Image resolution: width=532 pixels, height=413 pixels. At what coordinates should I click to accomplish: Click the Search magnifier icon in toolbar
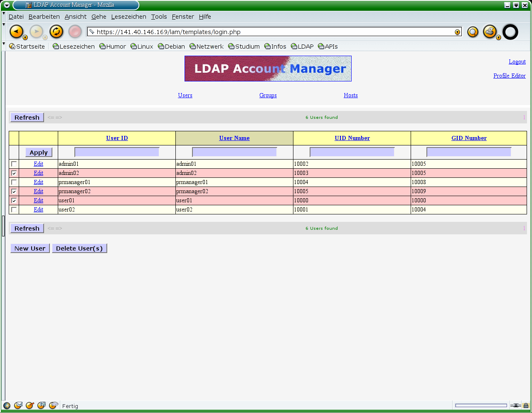[x=473, y=32]
